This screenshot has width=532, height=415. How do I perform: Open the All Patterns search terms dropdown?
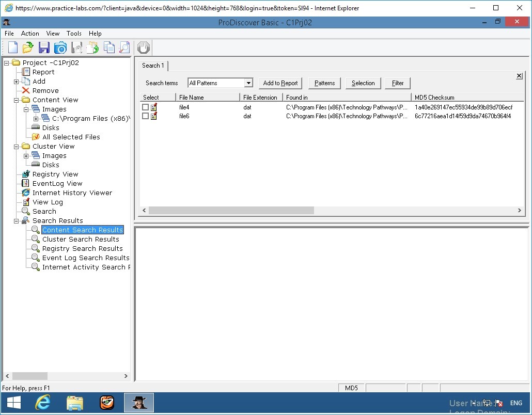(248, 83)
